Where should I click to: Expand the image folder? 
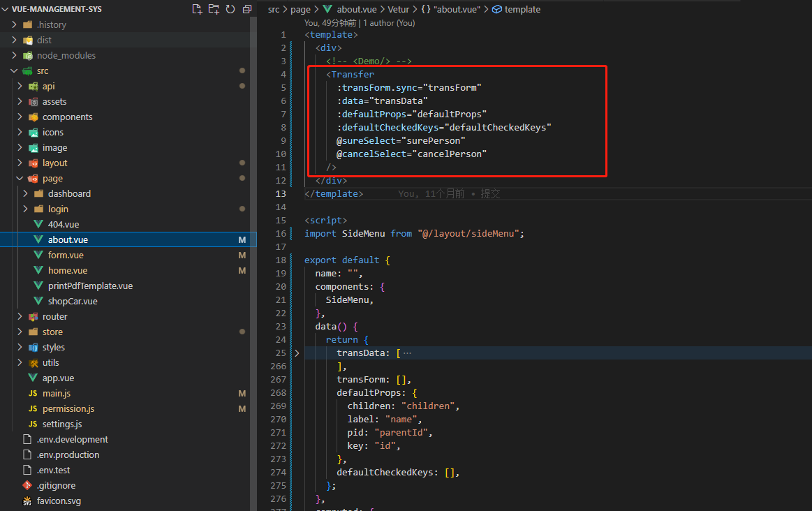(20, 147)
